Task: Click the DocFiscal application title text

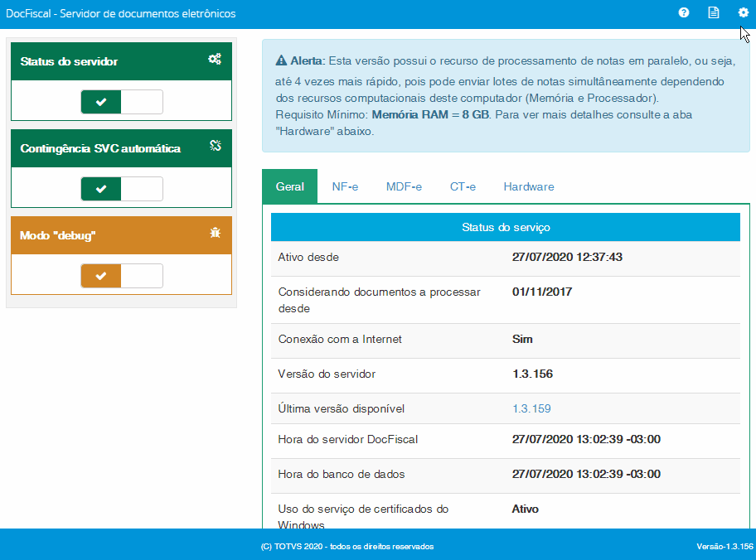Action: point(120,13)
